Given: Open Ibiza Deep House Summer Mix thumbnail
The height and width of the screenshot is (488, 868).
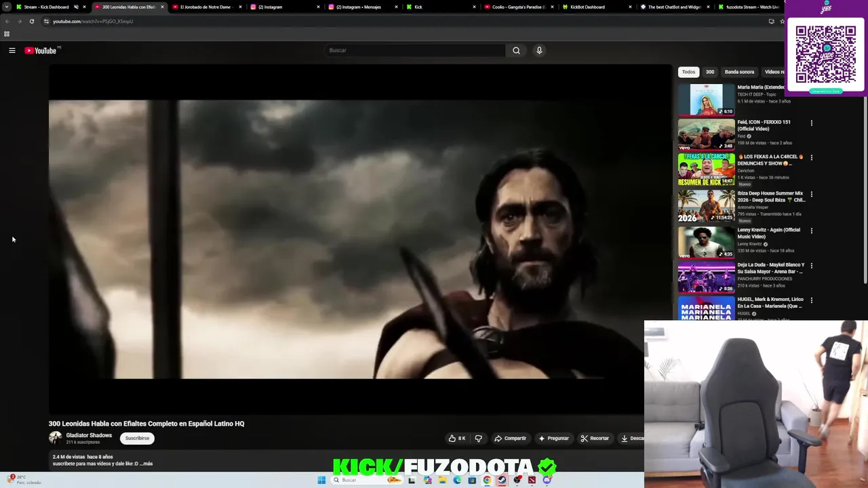Looking at the screenshot, I should [x=707, y=205].
